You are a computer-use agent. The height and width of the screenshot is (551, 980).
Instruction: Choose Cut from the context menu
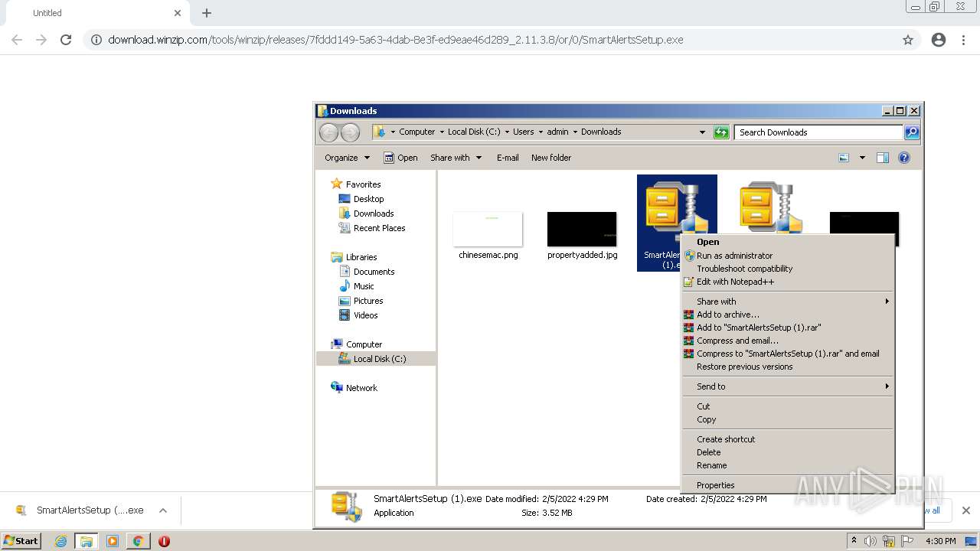pyautogui.click(x=788, y=406)
